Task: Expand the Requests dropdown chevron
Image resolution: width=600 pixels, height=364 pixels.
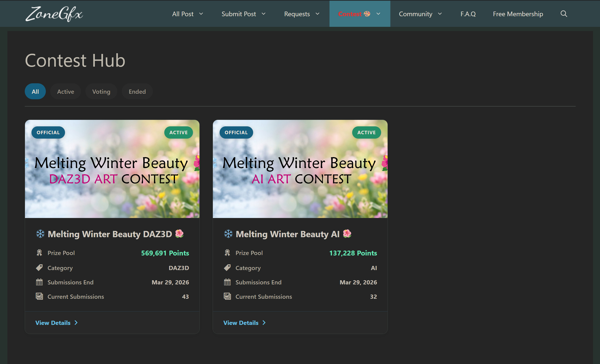Action: 317,14
